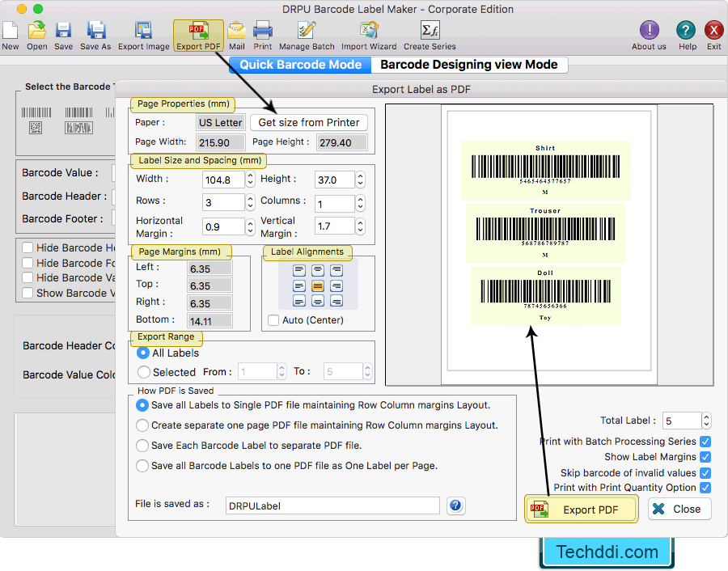Adjust Columns stepper
This screenshot has width=728, height=571.
[x=360, y=203]
